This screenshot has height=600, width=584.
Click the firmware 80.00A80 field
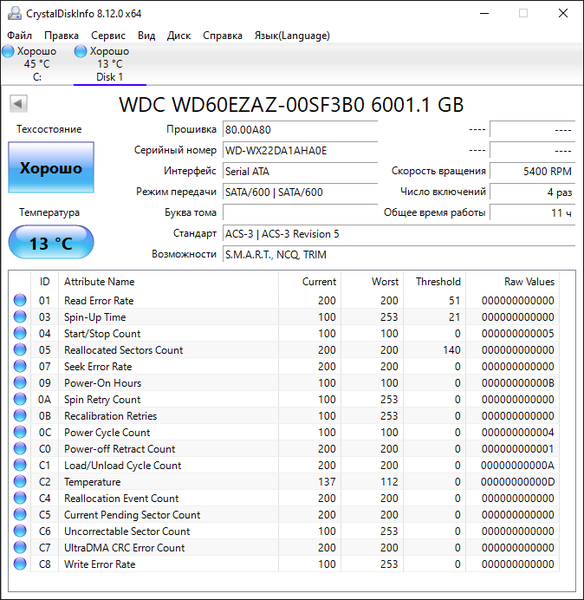tap(300, 130)
